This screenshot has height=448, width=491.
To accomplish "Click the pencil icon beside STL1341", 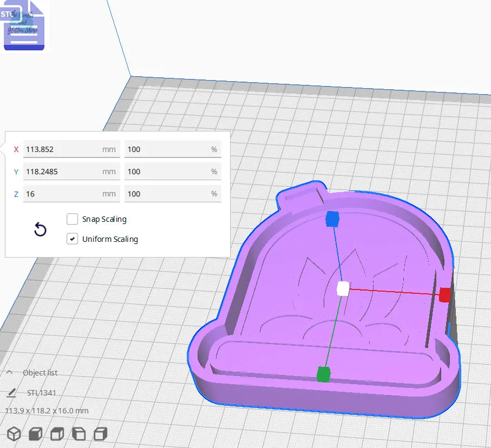I will coord(12,392).
